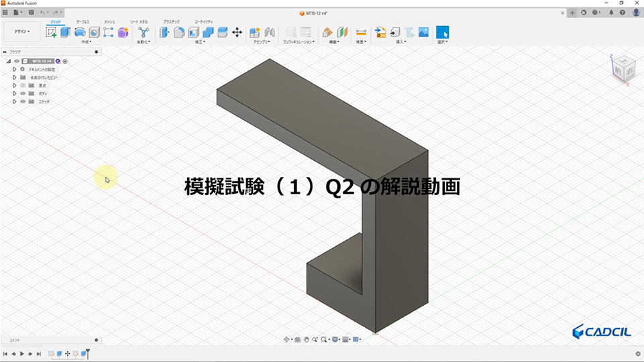Toggle visibility of MTB-12 v4 root component
Image resolution: width=644 pixels, height=362 pixels.
pyautogui.click(x=17, y=61)
